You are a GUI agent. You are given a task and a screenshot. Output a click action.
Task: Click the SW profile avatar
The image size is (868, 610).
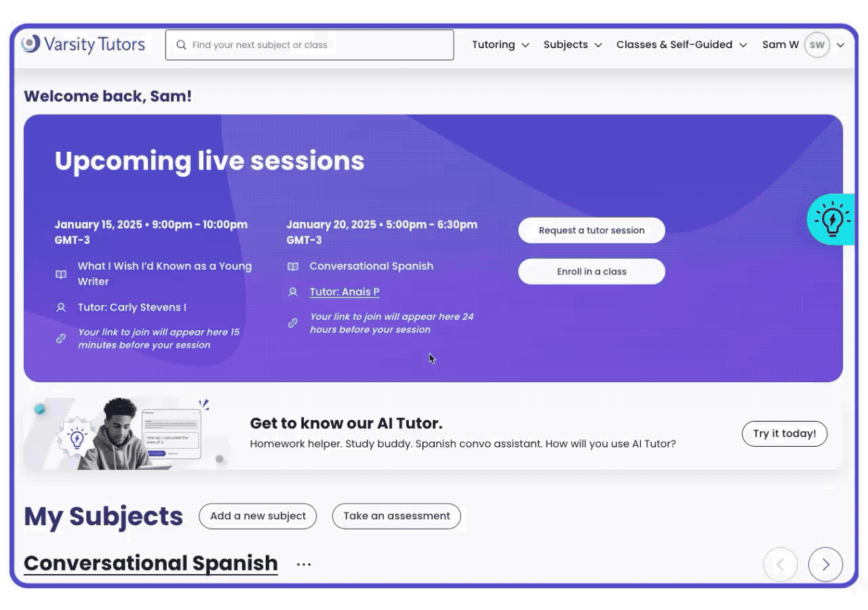coord(817,45)
